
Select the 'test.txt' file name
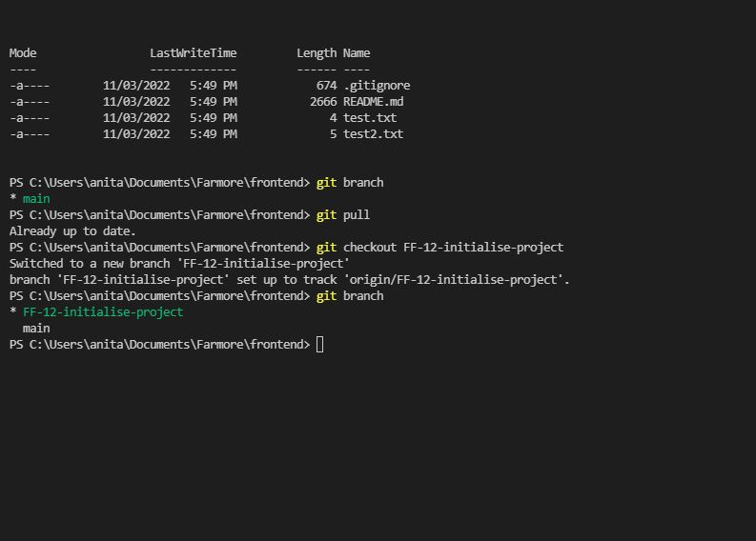tap(370, 118)
